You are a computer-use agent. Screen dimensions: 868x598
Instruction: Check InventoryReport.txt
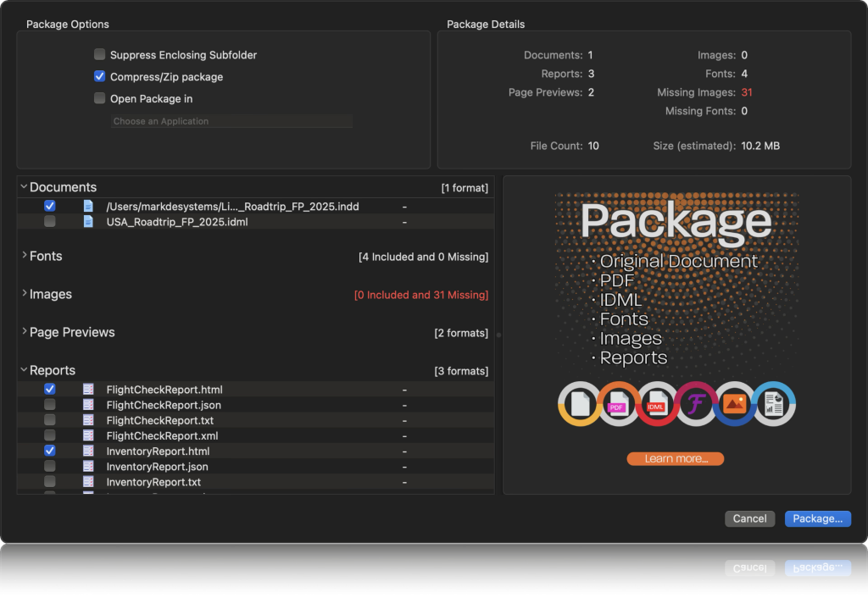(x=50, y=482)
